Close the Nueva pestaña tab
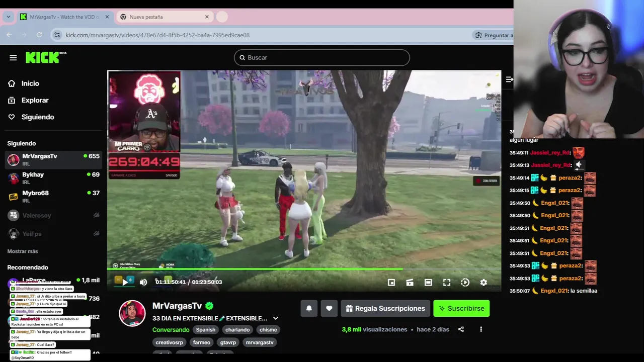Screen dimensions: 644x362 click(207, 17)
